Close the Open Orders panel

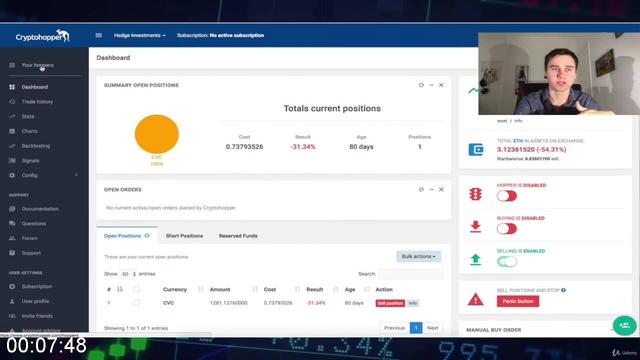click(441, 189)
